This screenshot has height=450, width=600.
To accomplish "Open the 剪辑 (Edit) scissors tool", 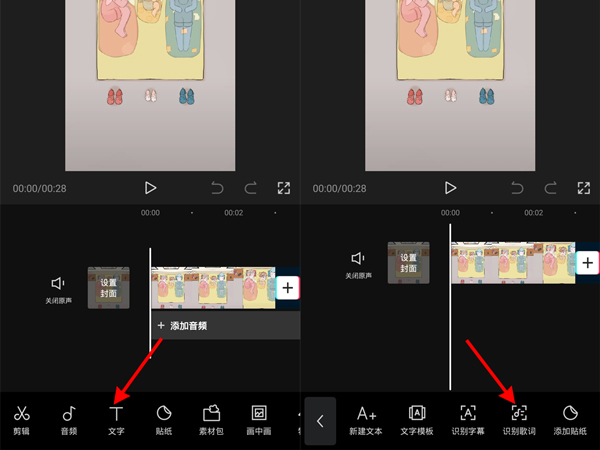I will 22,420.
